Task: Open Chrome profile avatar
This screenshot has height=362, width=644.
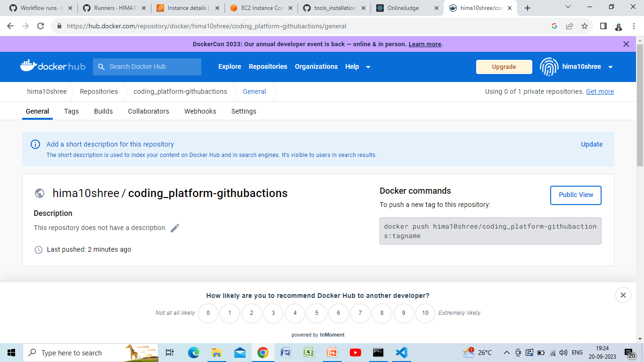Action: [619, 26]
